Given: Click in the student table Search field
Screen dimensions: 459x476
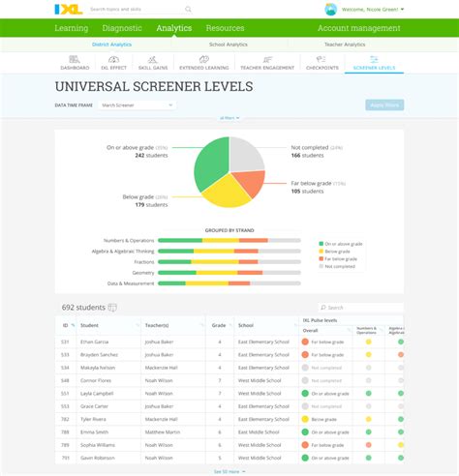Looking at the screenshot, I should point(360,308).
